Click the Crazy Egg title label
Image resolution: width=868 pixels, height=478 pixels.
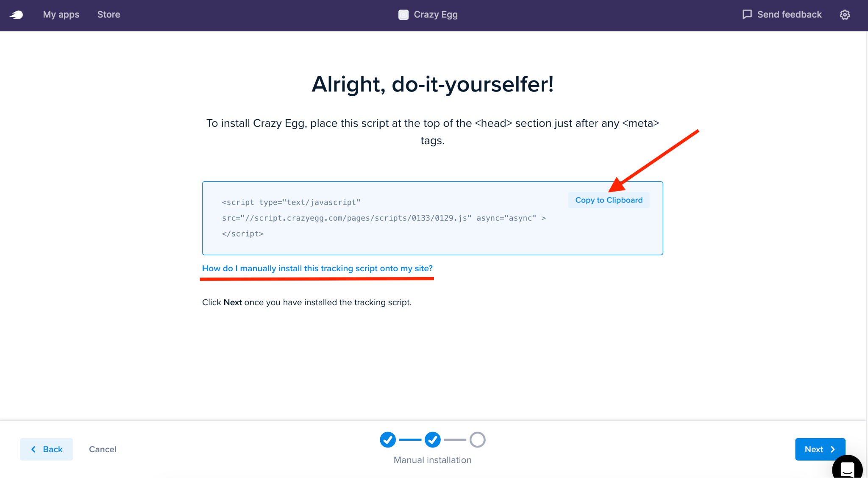pyautogui.click(x=436, y=15)
